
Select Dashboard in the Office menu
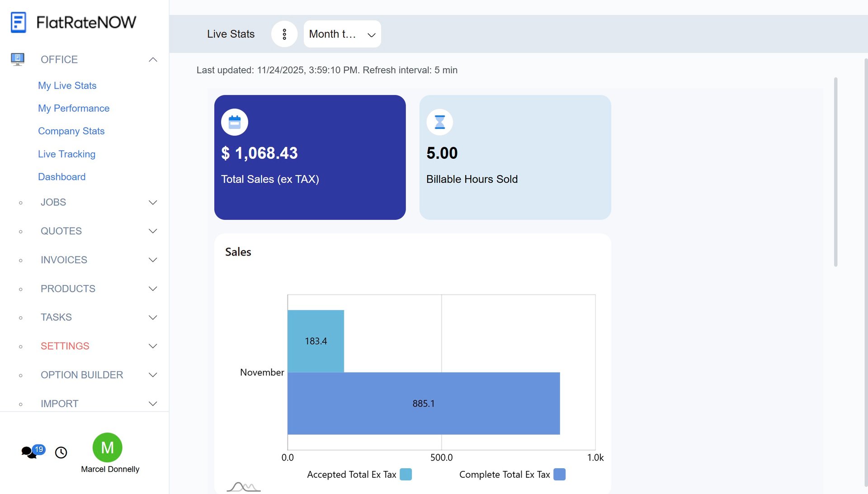pyautogui.click(x=61, y=177)
